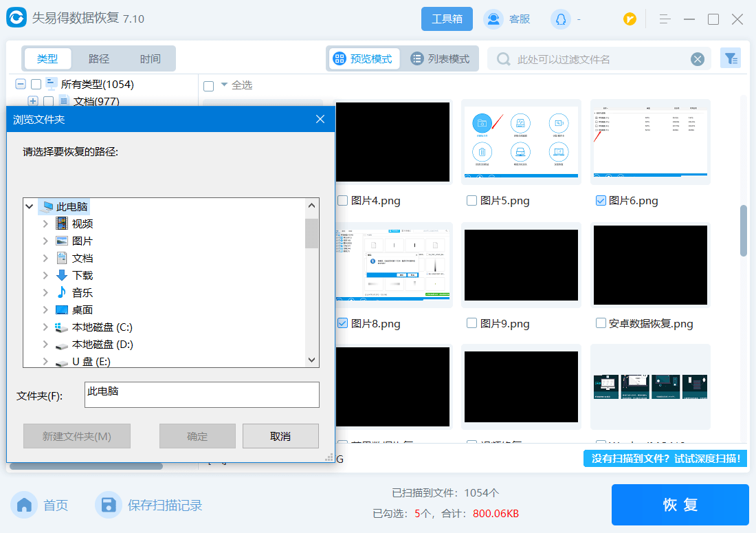756x533 pixels.
Task: Expand the 本地磁盘 (C:) tree node
Action: 45,327
